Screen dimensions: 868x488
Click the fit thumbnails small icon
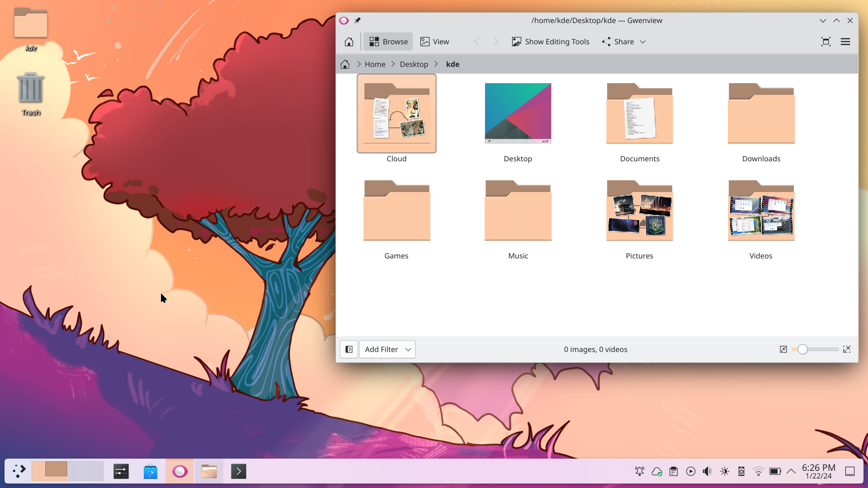point(783,349)
